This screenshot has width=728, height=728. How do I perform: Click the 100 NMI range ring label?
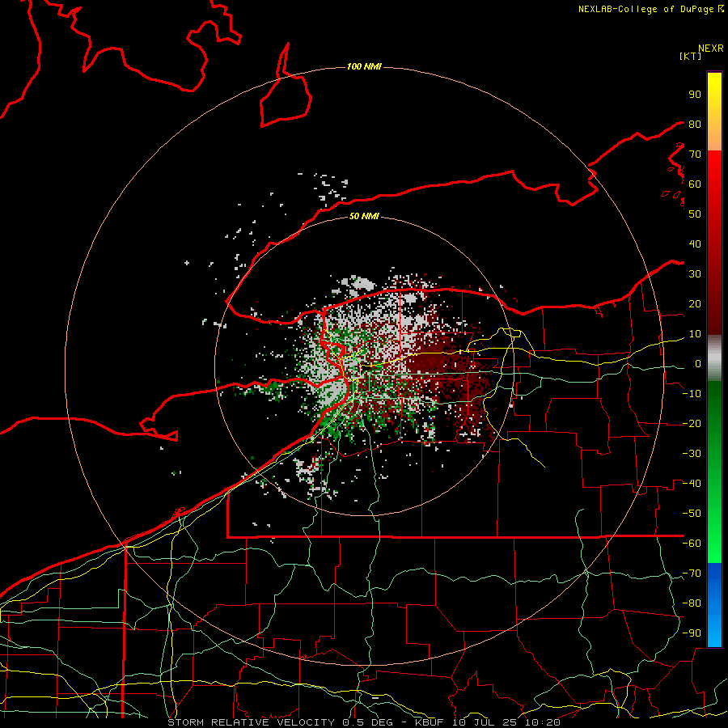tap(364, 67)
